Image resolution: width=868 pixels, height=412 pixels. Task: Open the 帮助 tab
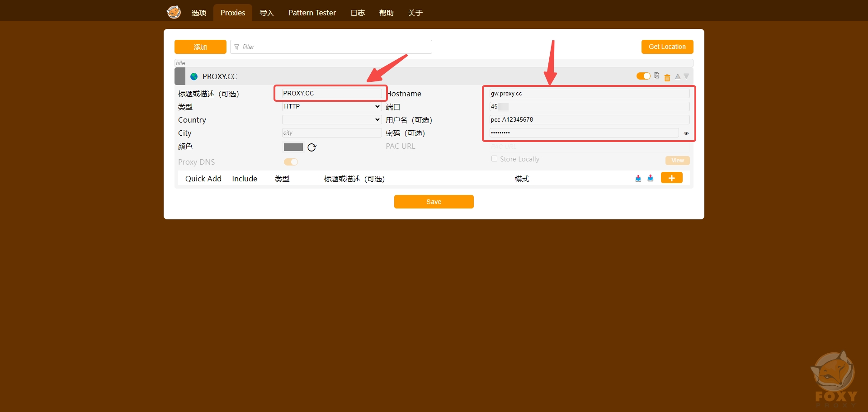point(387,13)
